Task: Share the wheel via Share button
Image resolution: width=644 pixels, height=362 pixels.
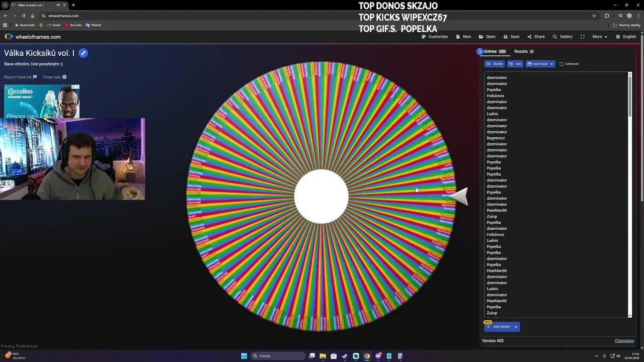Action: [x=536, y=37]
